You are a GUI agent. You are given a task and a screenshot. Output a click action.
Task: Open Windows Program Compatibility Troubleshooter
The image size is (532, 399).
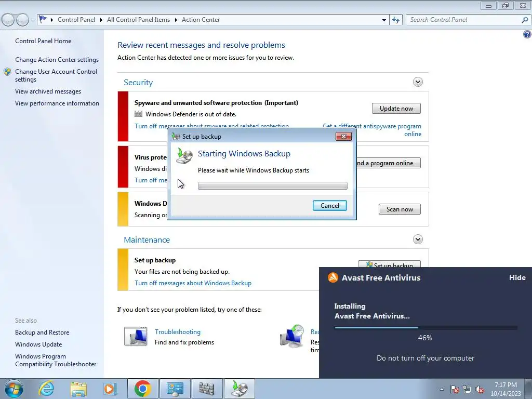[56, 360]
